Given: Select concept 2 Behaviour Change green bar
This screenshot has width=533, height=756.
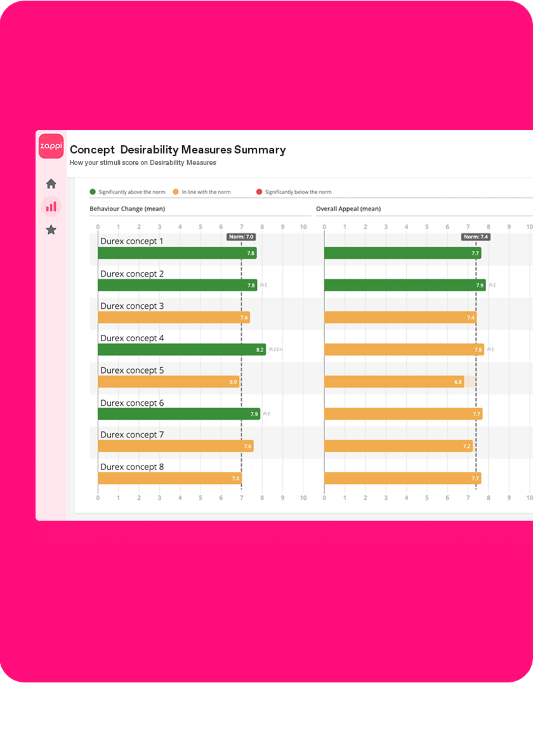Looking at the screenshot, I should 178,285.
